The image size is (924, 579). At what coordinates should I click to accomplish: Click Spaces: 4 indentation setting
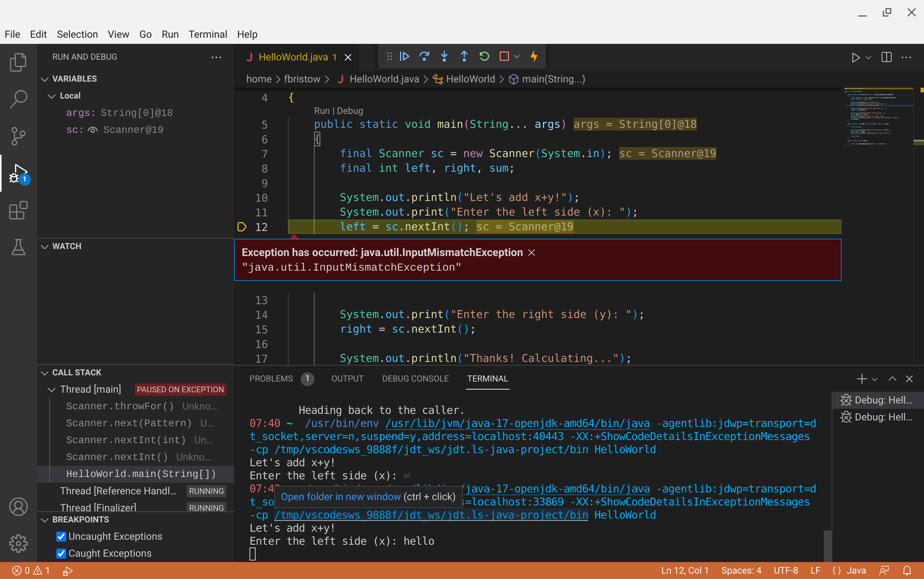741,571
